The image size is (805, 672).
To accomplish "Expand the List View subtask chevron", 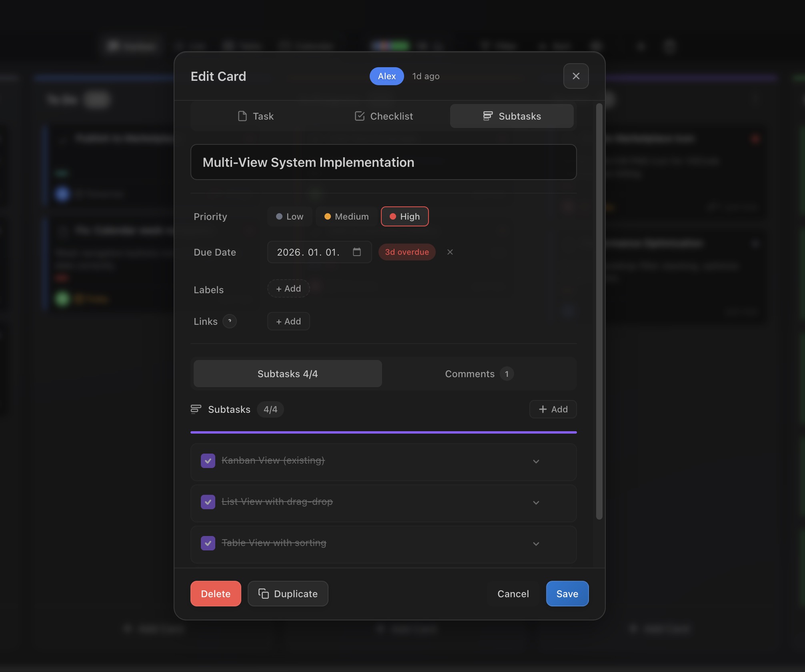I will point(536,502).
